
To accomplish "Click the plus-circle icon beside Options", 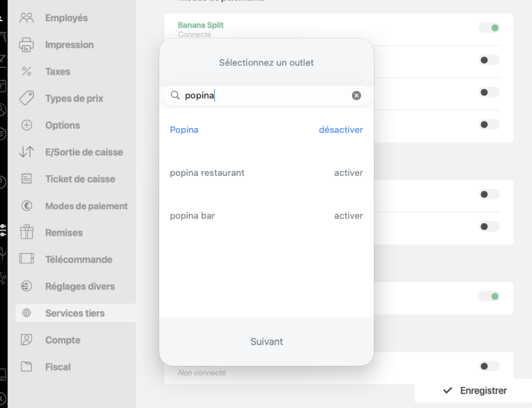I will tap(26, 125).
